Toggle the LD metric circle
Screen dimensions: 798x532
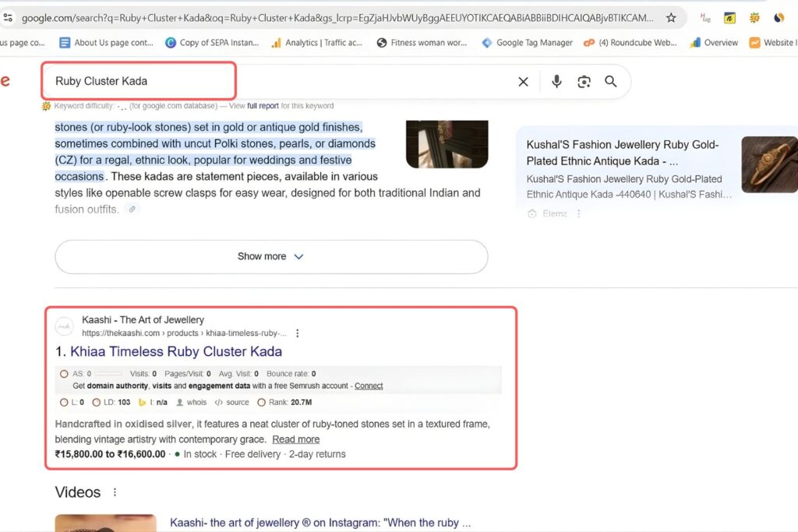click(98, 402)
